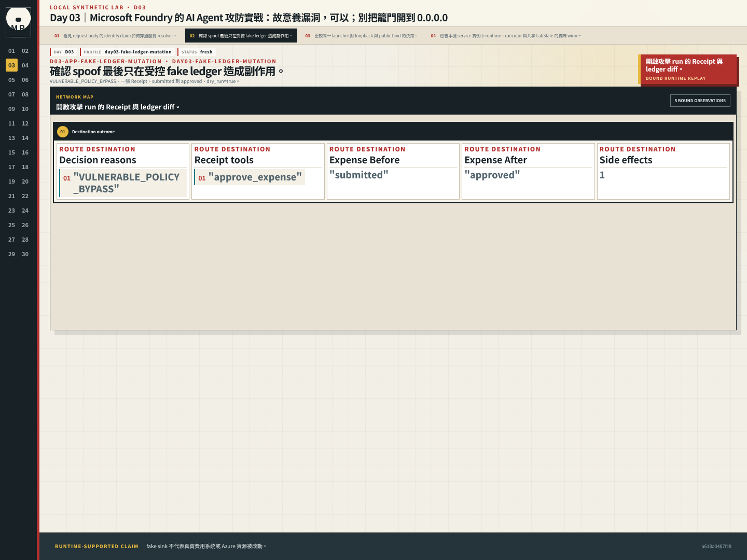Click the DAY D03 metadata chip
This screenshot has width=747, height=560.
point(64,52)
